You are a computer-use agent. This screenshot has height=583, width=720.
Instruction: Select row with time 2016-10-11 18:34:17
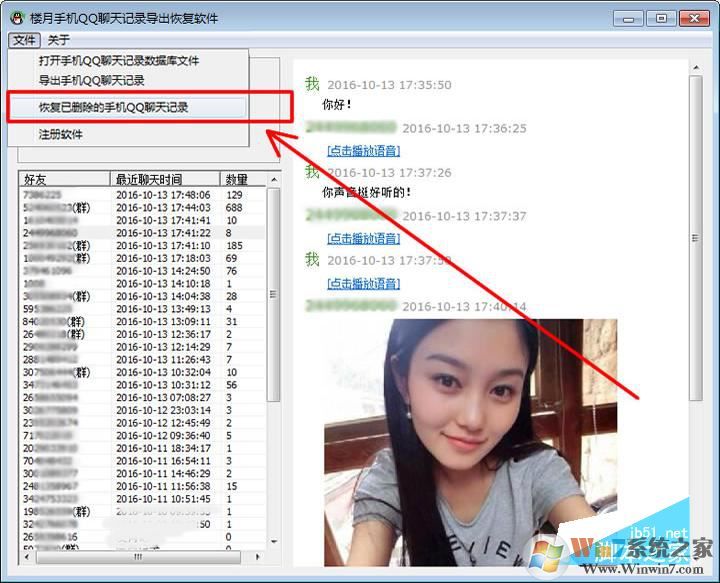click(x=142, y=448)
